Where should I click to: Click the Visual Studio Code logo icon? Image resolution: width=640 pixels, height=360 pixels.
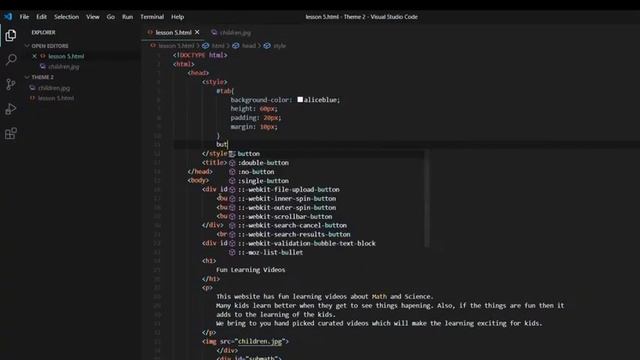8,17
